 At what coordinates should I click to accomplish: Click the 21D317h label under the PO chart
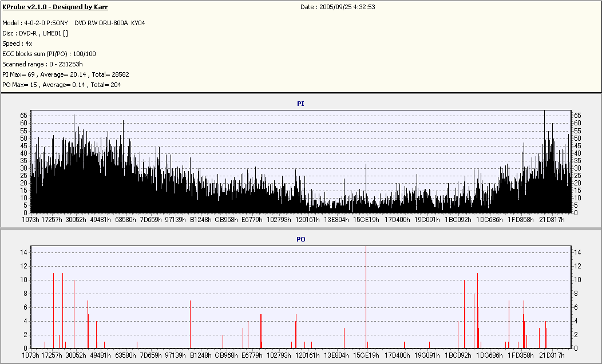tap(552, 355)
